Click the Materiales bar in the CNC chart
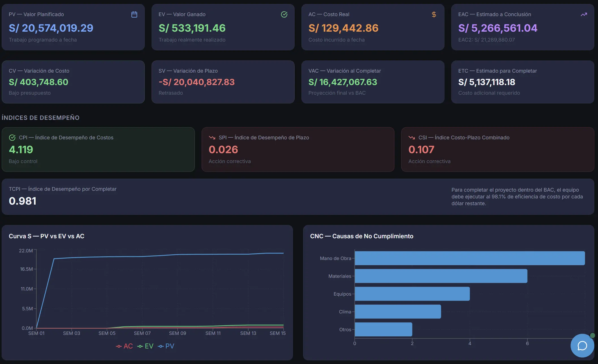Image resolution: width=598 pixels, height=364 pixels. point(441,276)
